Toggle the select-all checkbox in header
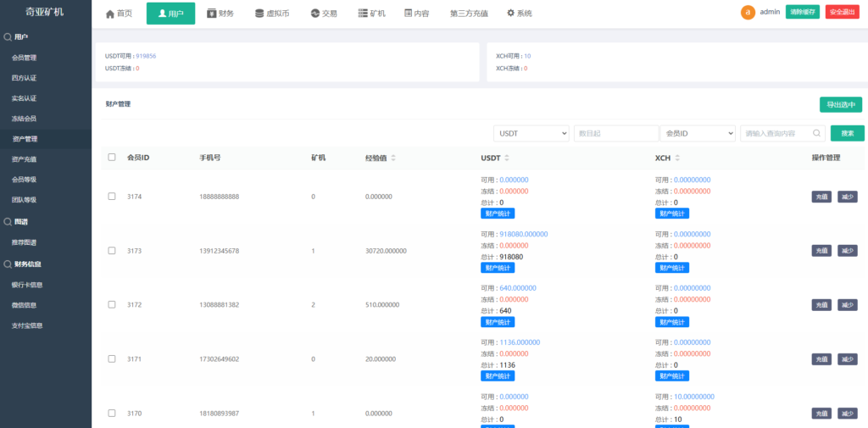The image size is (868, 428). pyautogui.click(x=112, y=158)
